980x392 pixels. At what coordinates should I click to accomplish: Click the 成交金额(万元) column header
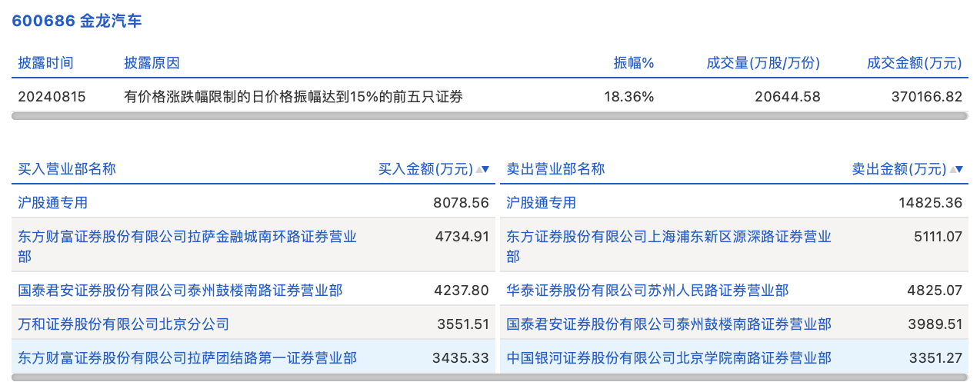point(914,63)
